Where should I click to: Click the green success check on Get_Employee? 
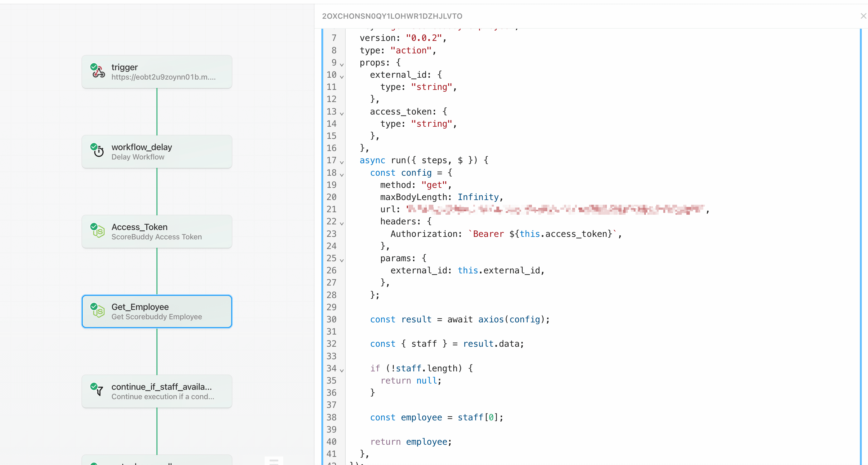[x=94, y=306]
